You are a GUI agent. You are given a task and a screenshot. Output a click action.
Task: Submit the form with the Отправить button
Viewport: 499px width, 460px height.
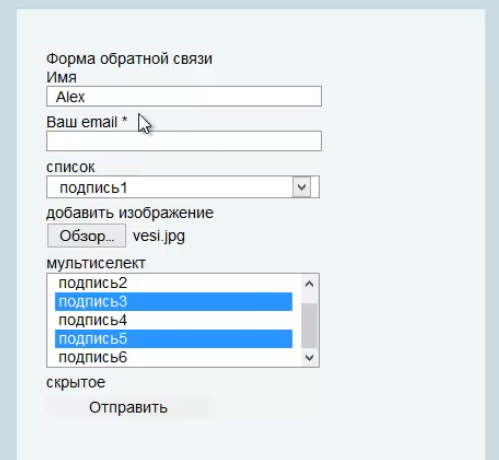point(128,407)
